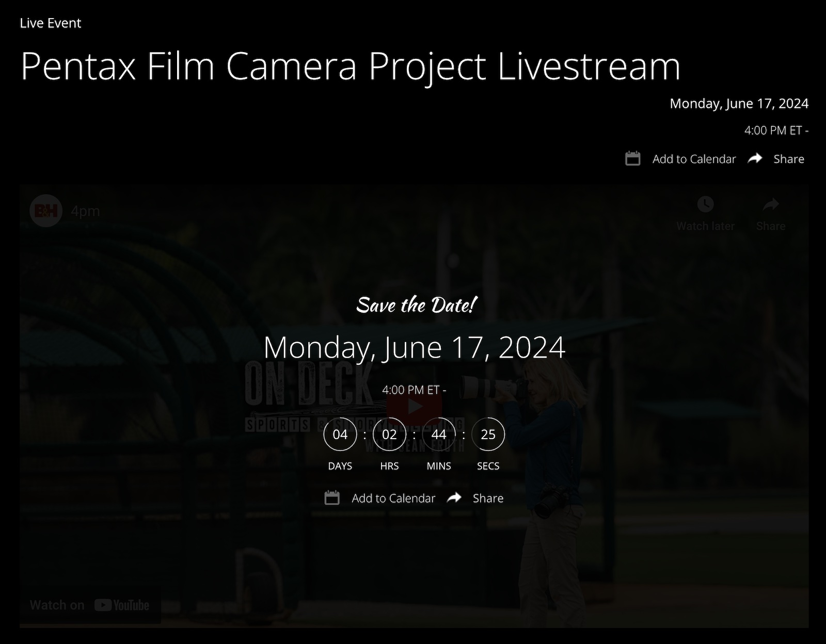Open Add to Calendar at the top right
Image resolution: width=826 pixels, height=644 pixels.
click(x=694, y=159)
